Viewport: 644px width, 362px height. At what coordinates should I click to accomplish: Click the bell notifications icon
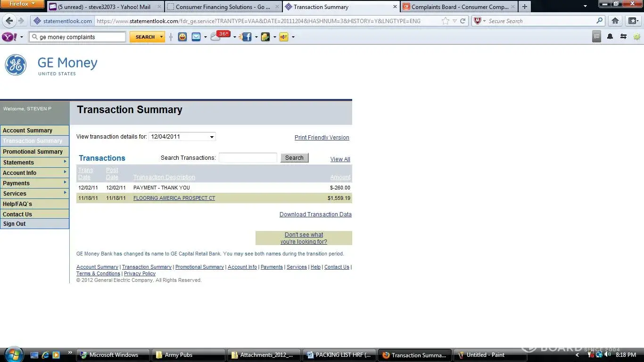coord(610,36)
